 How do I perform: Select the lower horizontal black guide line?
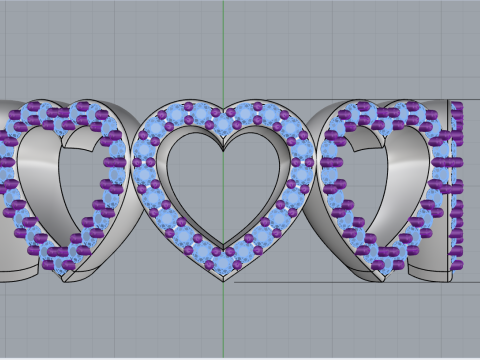(357, 283)
